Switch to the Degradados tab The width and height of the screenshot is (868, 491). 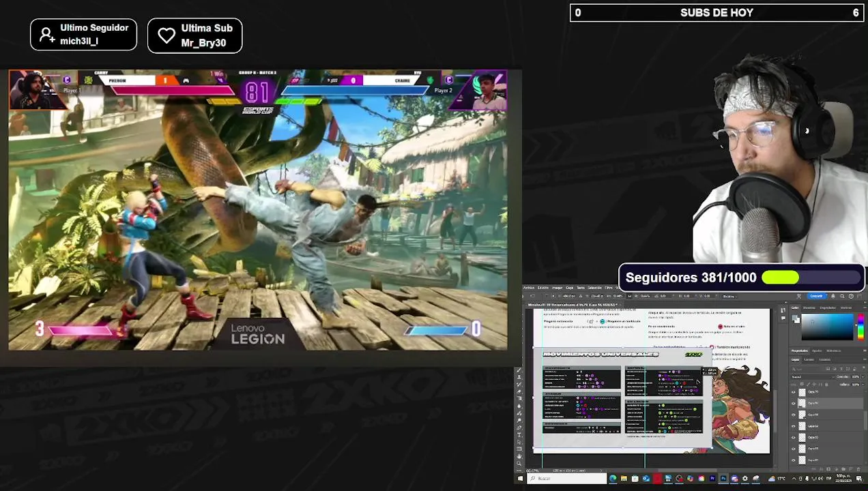828,308
